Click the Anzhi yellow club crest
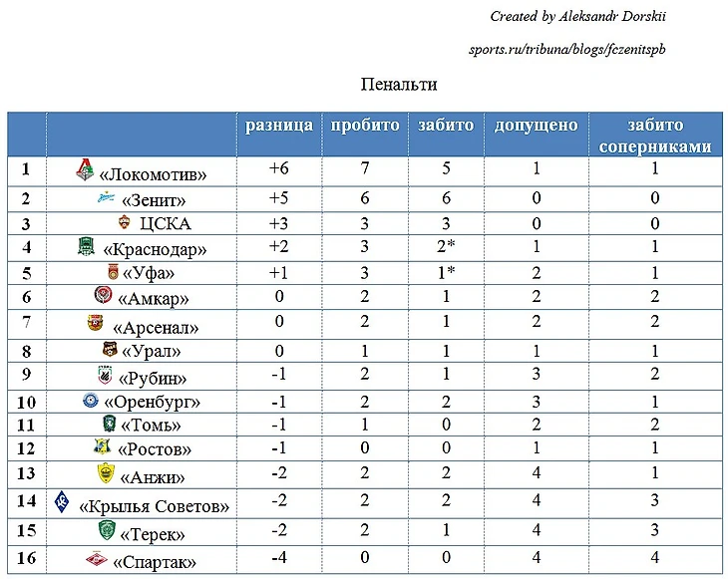Viewport: 728px width, 579px height. pos(106,473)
